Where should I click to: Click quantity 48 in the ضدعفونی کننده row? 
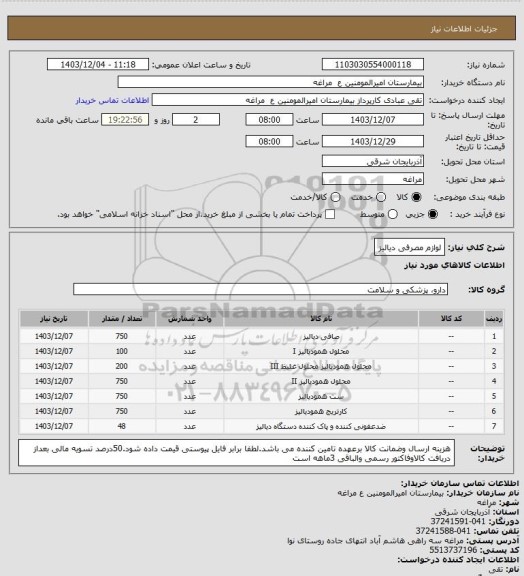pyautogui.click(x=122, y=426)
